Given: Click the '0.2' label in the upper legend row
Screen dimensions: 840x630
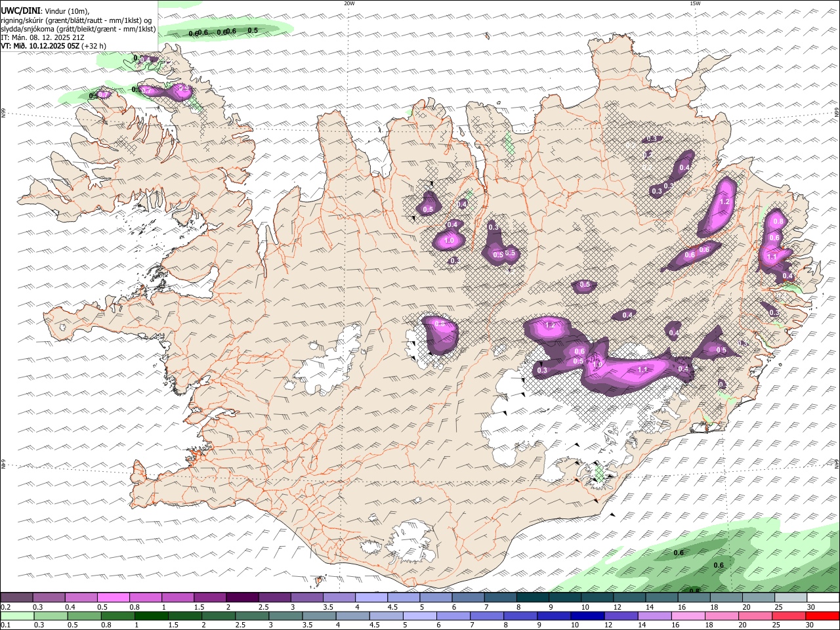Looking at the screenshot, I should [x=6, y=607].
